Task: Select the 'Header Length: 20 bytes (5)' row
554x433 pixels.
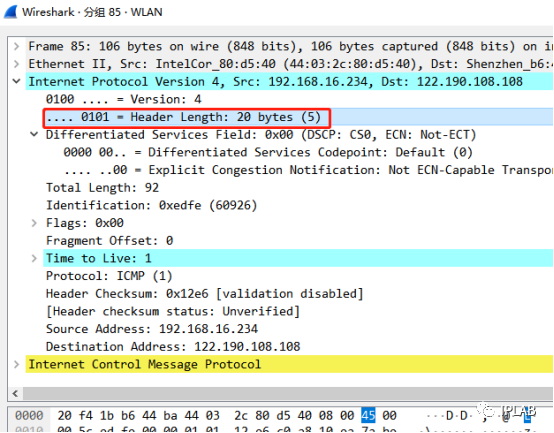Action: [x=298, y=117]
